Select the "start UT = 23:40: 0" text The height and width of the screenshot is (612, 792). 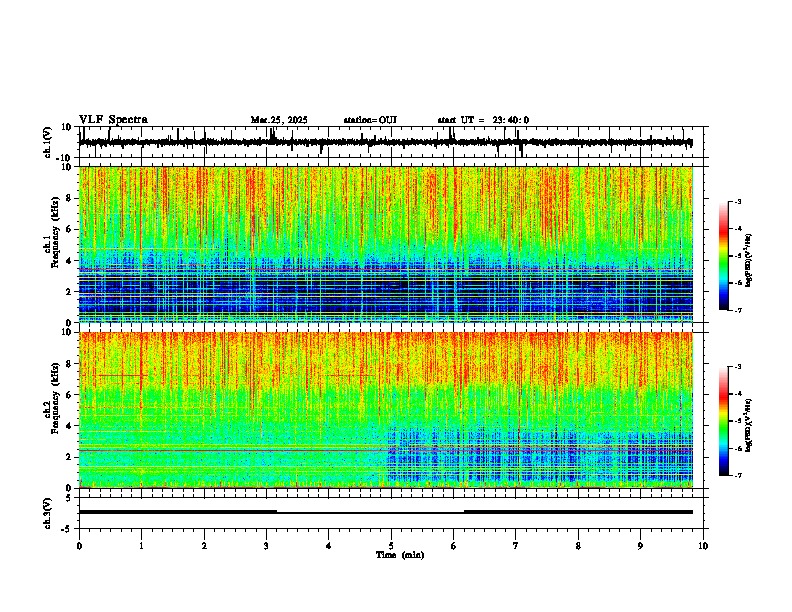(x=483, y=120)
